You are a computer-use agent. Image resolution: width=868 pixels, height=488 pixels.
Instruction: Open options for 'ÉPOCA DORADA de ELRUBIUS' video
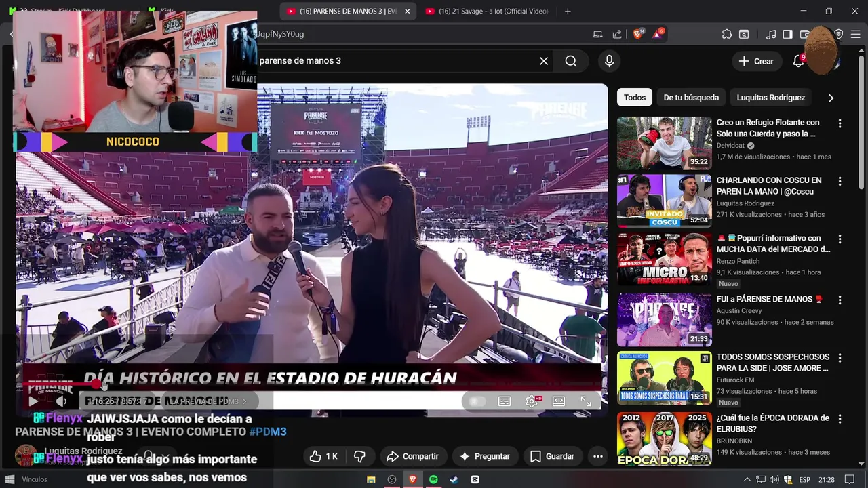pyautogui.click(x=840, y=418)
